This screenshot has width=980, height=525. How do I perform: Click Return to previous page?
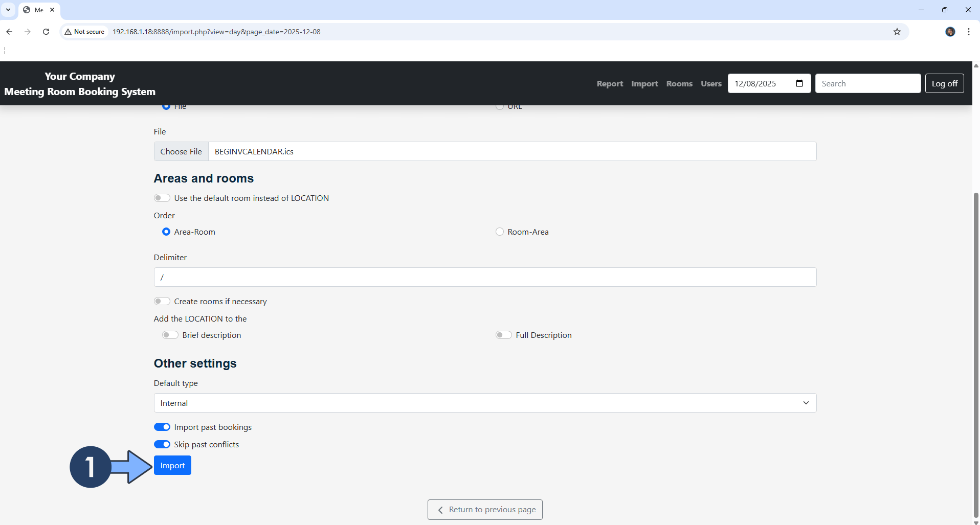tap(484, 509)
